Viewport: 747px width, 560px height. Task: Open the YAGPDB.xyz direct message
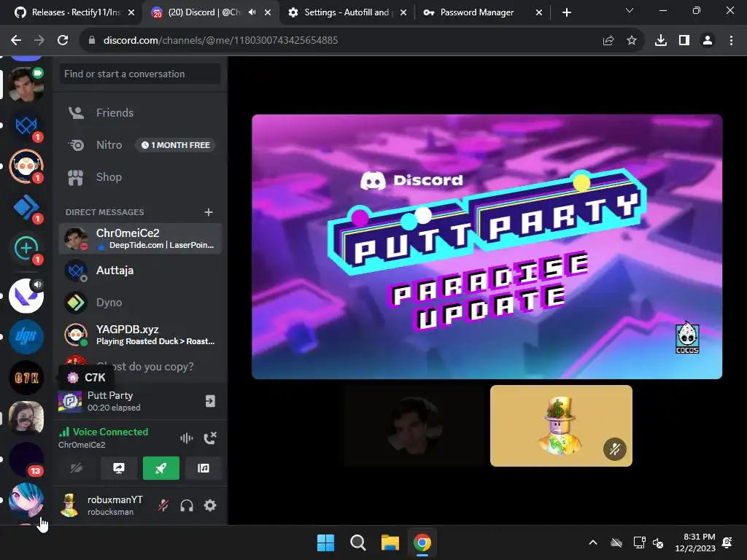[x=140, y=335]
